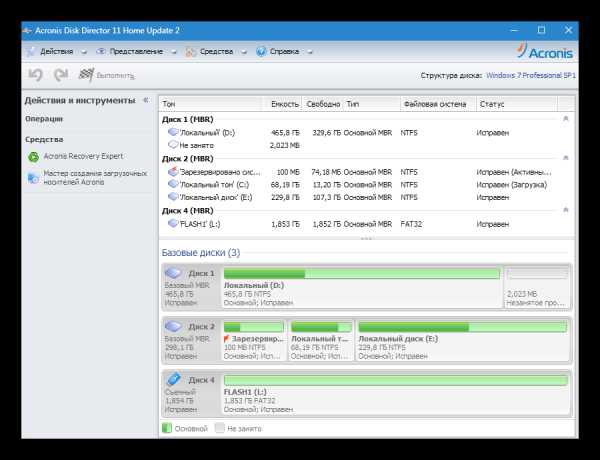
Task: Click the 329,6 ГБ free space cell
Action: click(326, 133)
